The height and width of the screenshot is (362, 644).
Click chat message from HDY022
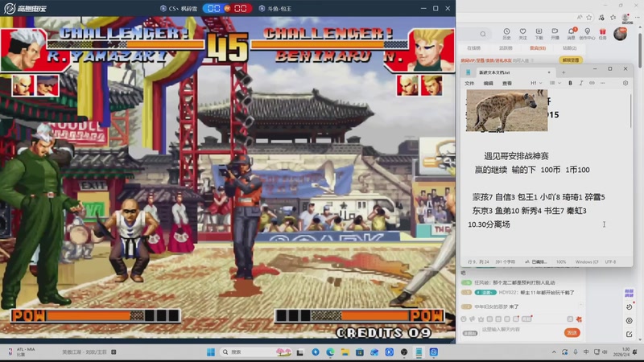point(518,293)
